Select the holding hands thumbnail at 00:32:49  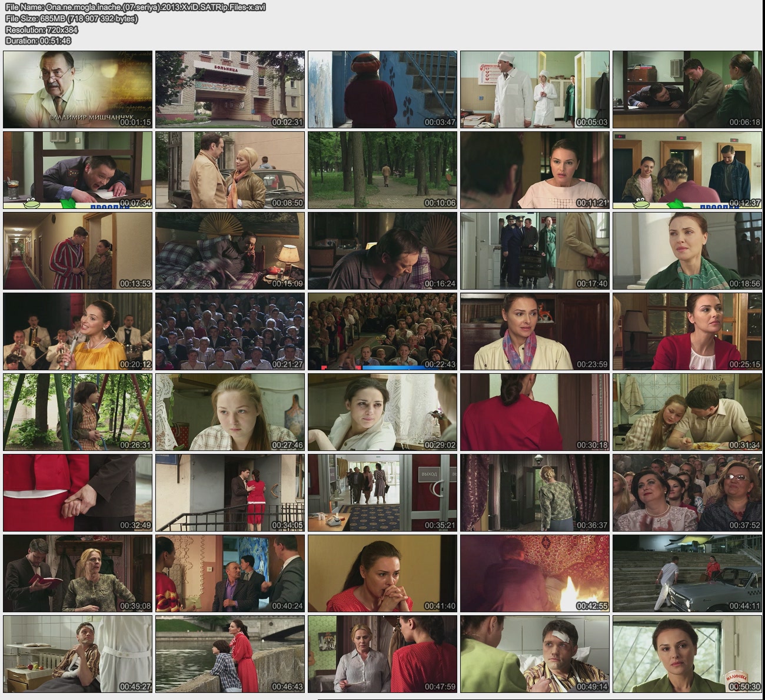click(78, 493)
